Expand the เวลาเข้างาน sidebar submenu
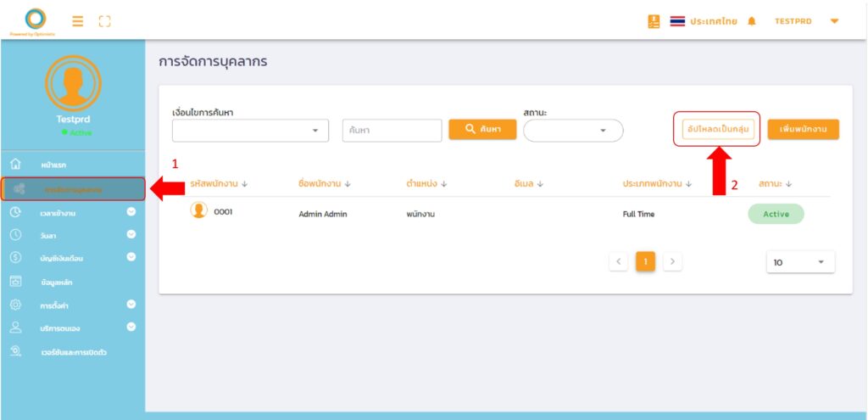The image size is (868, 420). coord(131,212)
